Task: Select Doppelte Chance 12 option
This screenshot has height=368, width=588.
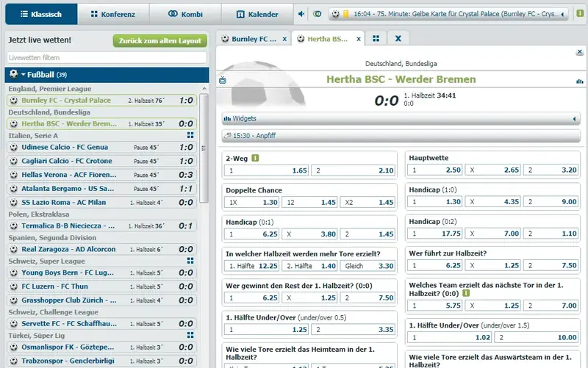Action: click(x=309, y=202)
